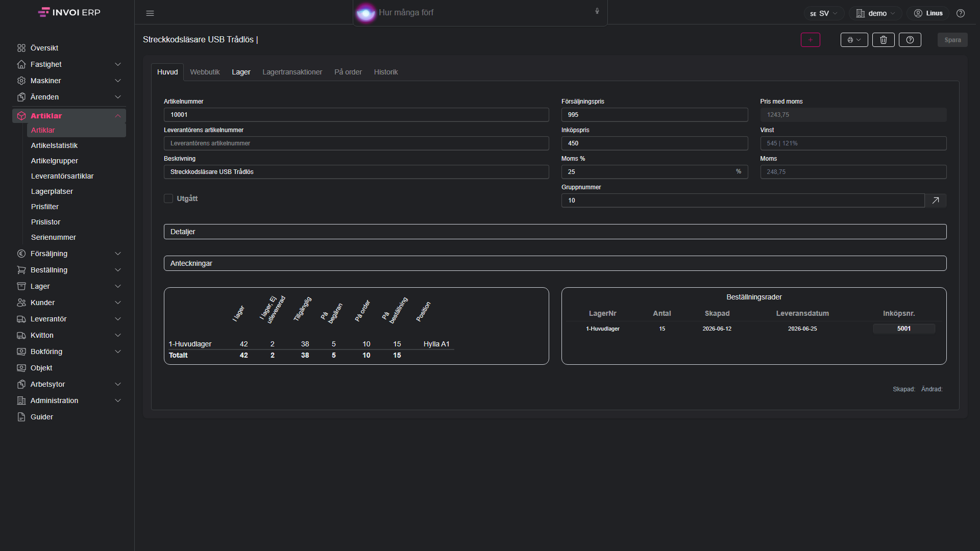Click the Anteckningar text area

tap(555, 263)
